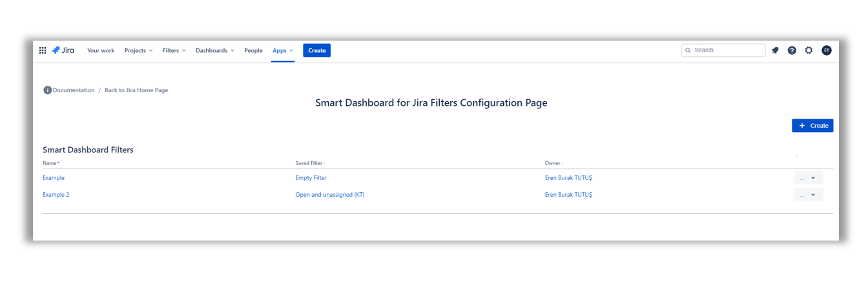Sort by the Saved Filter column header
868x287 pixels.
[x=311, y=163]
